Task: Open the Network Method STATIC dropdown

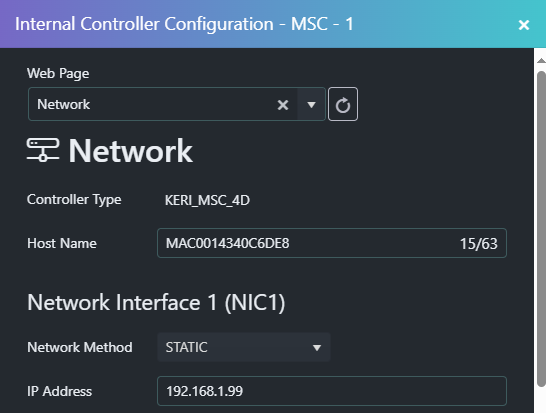Action: [x=244, y=347]
